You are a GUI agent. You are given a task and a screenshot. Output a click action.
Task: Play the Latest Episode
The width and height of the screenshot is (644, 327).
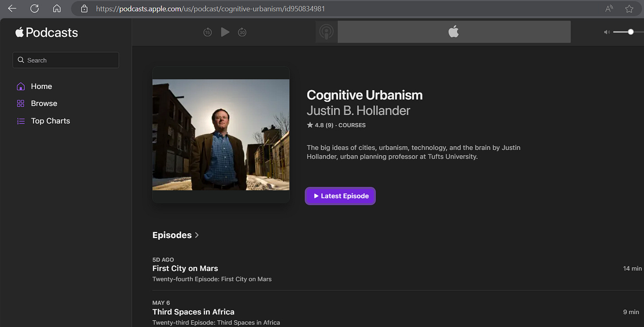(341, 196)
